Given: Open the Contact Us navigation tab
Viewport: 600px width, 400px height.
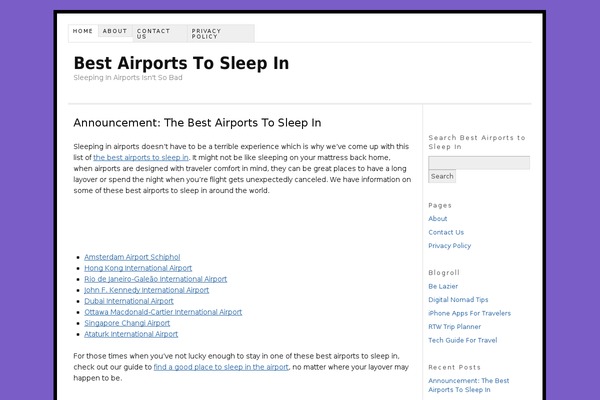Looking at the screenshot, I should [153, 33].
